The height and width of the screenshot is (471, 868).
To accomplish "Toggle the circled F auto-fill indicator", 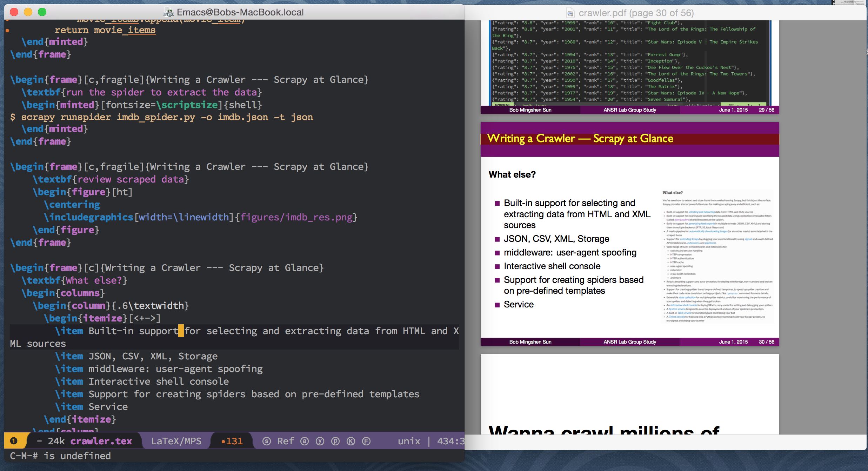I will tap(366, 441).
